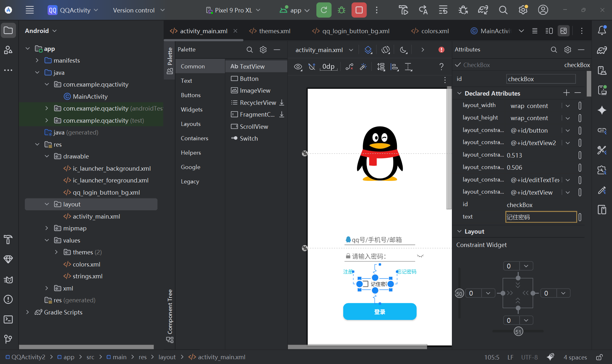Toggle view options eye icon in designer
The width and height of the screenshot is (612, 364).
click(298, 66)
